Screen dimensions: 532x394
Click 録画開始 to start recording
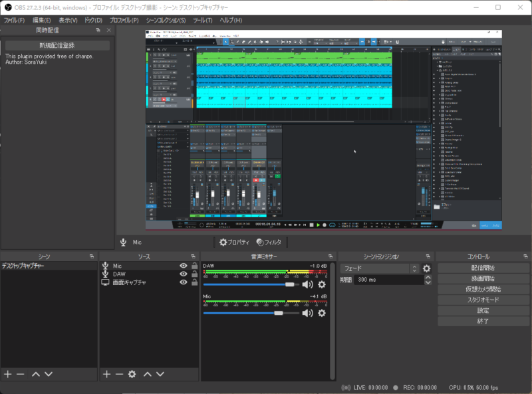[x=483, y=278]
